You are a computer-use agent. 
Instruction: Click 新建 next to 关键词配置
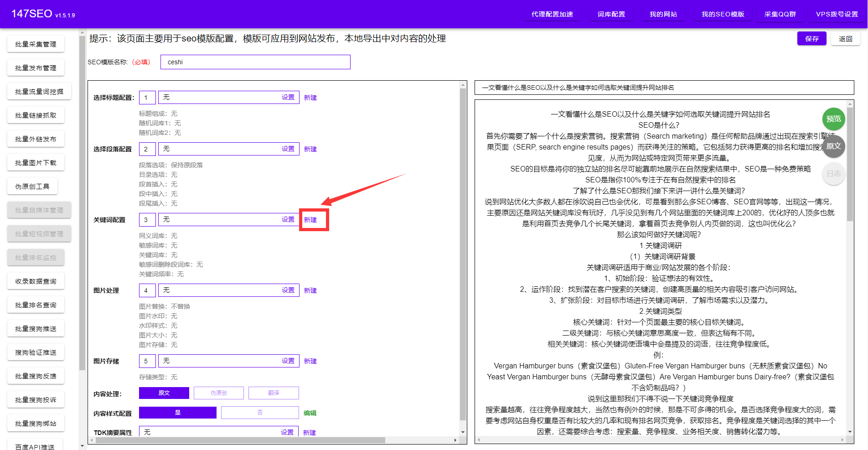pyautogui.click(x=310, y=220)
